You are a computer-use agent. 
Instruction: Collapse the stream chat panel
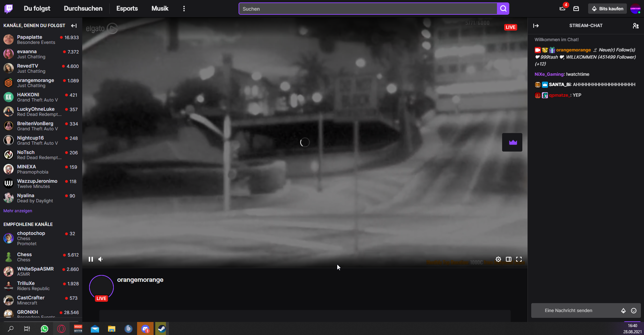536,26
